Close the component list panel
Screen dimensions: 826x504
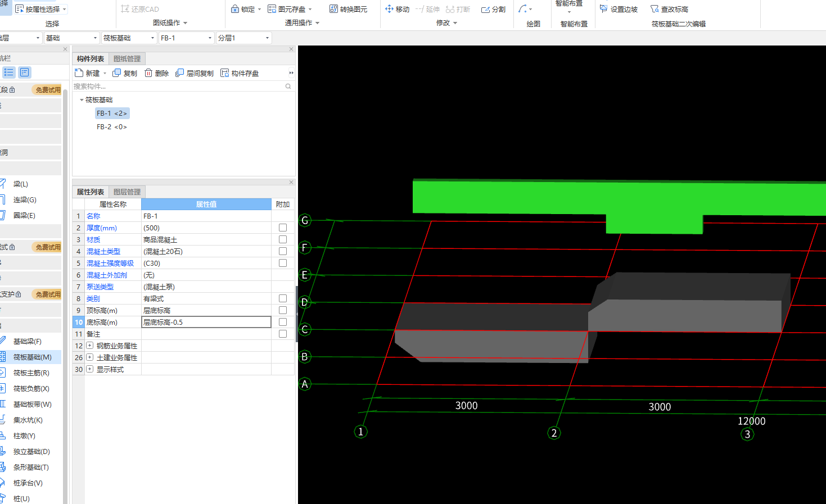click(x=291, y=49)
